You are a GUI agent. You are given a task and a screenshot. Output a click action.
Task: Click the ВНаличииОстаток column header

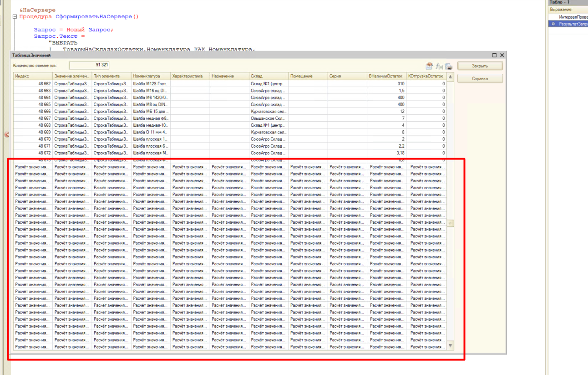pyautogui.click(x=387, y=76)
